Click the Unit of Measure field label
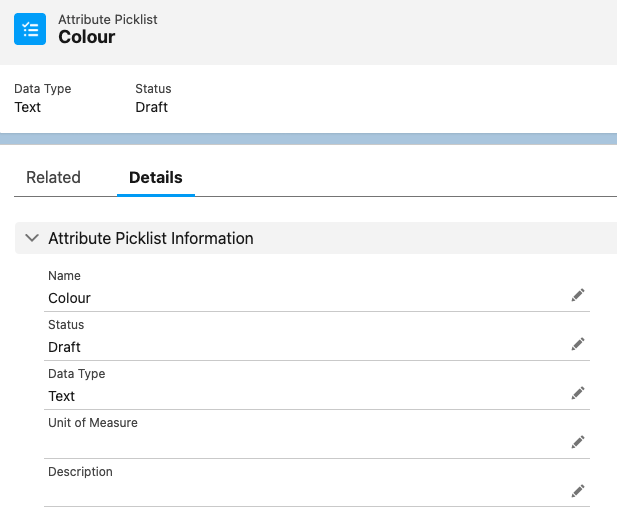Viewport: 617px width, 520px height. 93,423
